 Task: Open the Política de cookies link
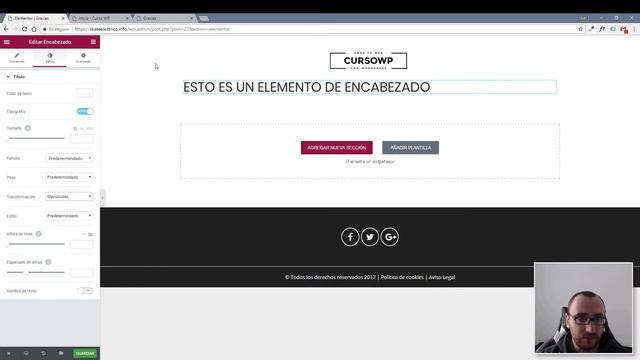tap(402, 277)
